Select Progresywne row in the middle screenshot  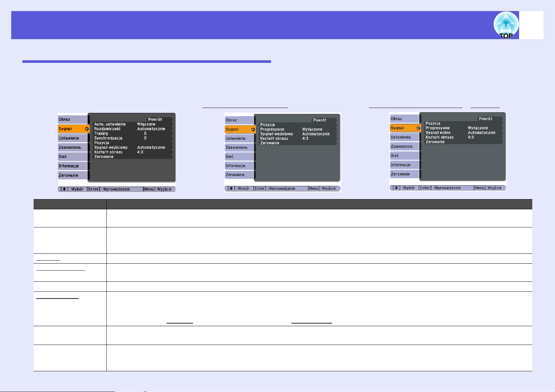pyautogui.click(x=297, y=129)
